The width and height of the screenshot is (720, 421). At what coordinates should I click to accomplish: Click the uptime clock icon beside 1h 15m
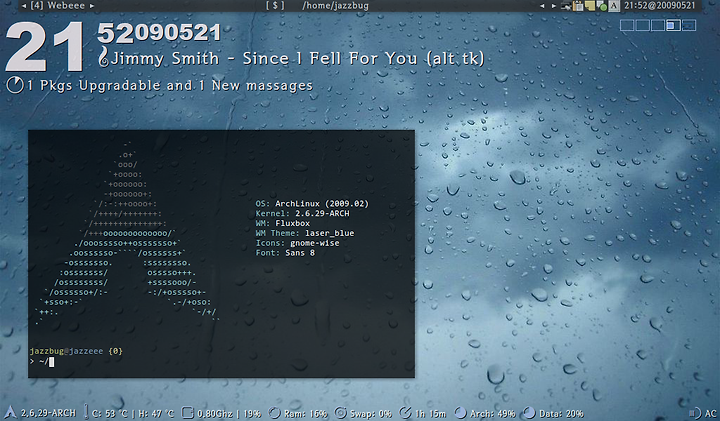pyautogui.click(x=405, y=413)
